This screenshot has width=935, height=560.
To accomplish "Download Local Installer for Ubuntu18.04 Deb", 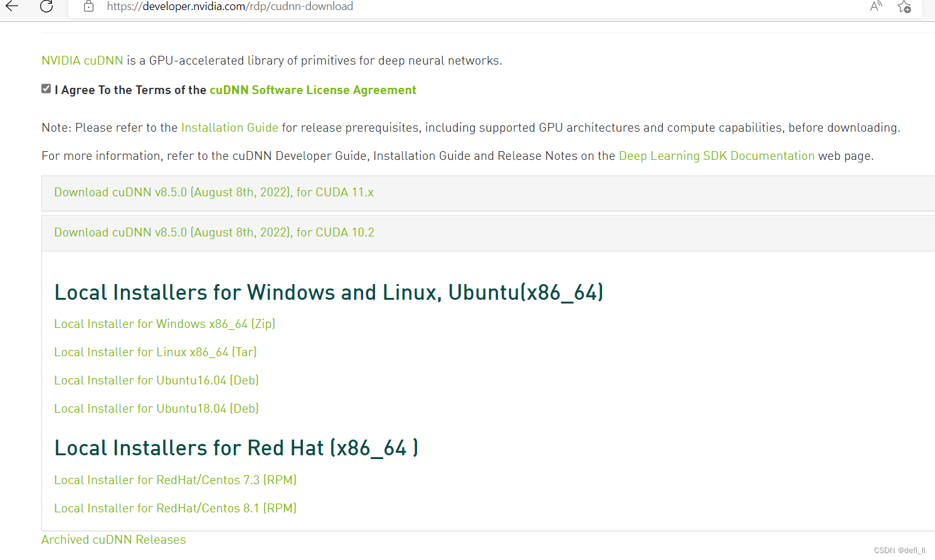I will 156,409.
